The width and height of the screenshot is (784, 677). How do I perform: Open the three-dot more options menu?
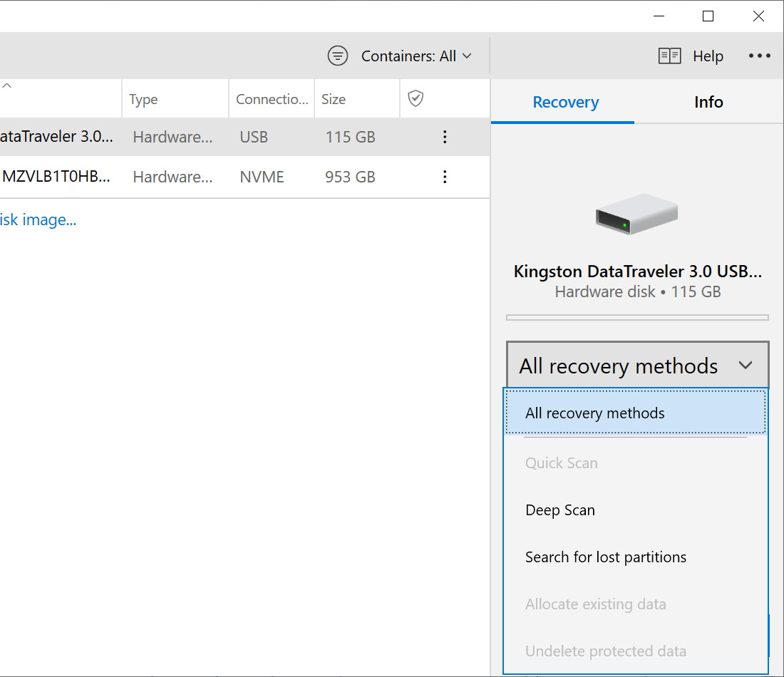[759, 56]
